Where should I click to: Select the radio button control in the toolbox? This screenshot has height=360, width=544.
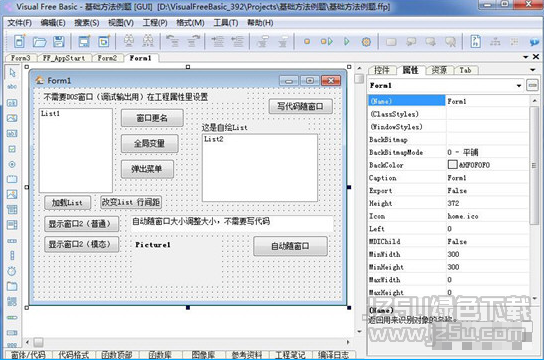pyautogui.click(x=12, y=164)
